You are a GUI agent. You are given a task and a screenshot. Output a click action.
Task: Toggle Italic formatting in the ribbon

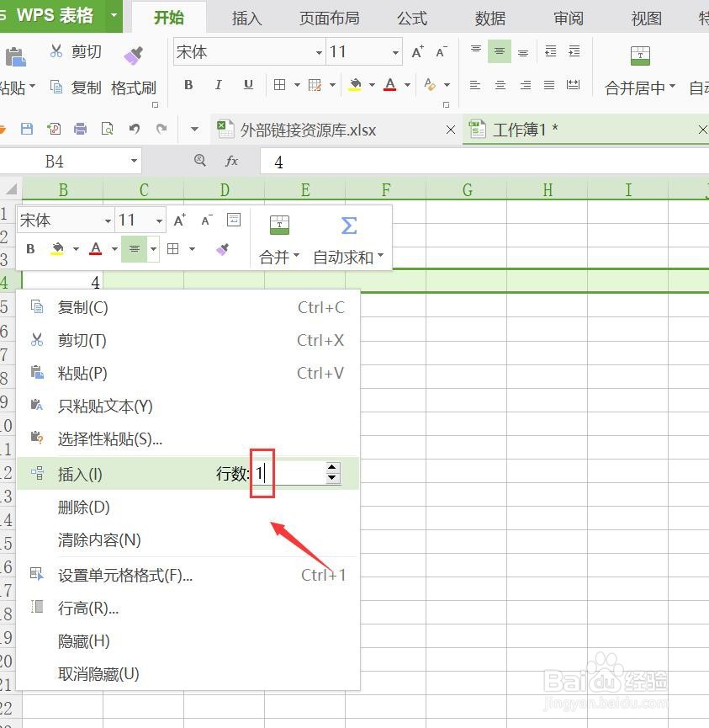point(218,85)
